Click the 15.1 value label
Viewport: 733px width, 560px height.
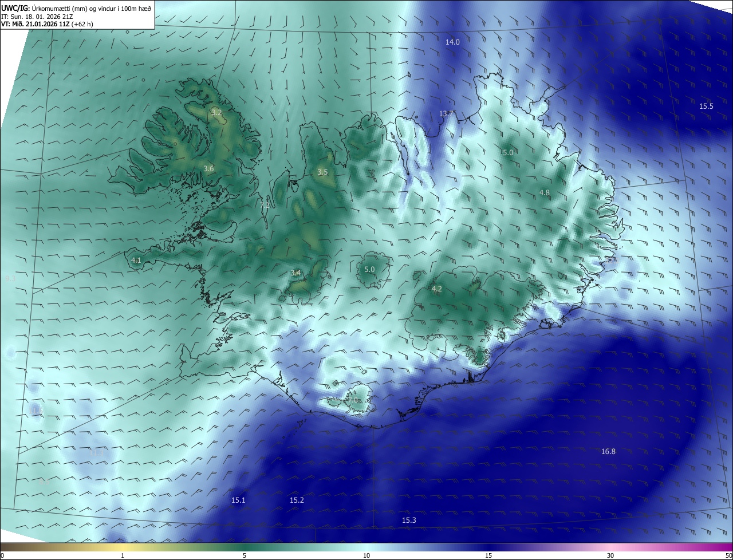point(238,500)
